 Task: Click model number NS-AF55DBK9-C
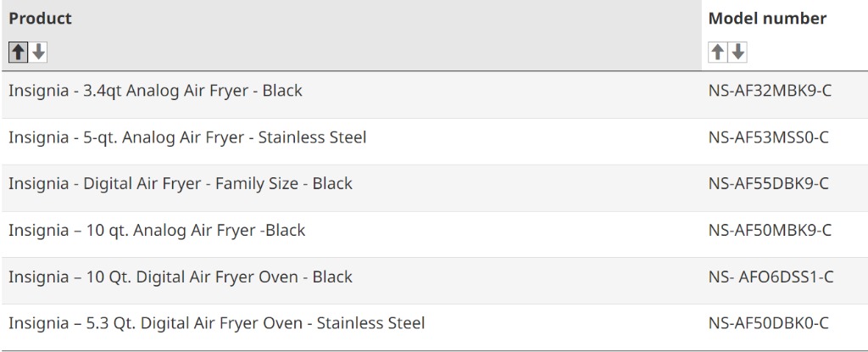pyautogui.click(x=768, y=183)
